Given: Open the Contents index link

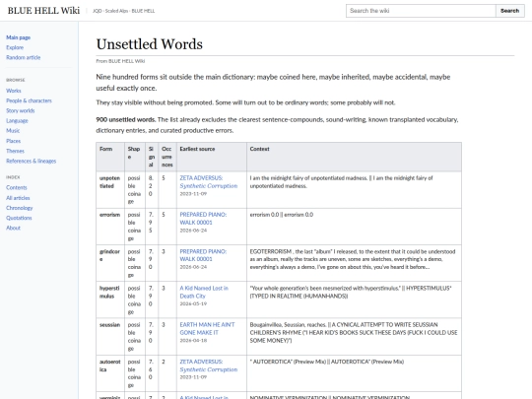Looking at the screenshot, I should (17, 187).
